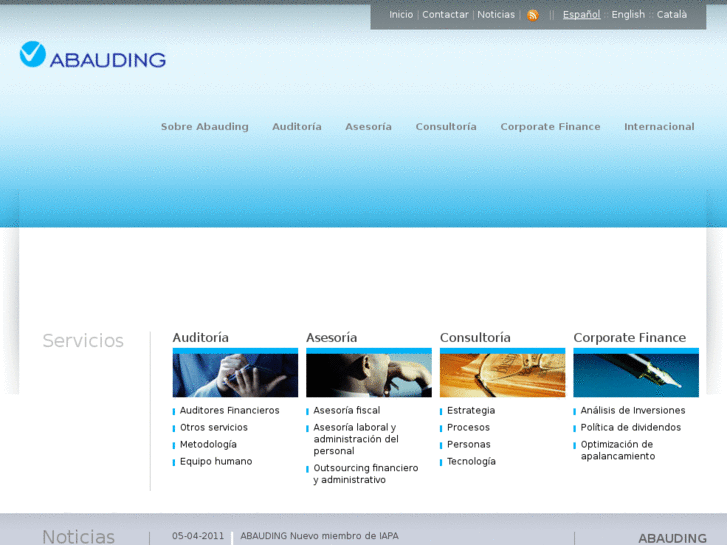Click the Consultoría services heading
This screenshot has width=727, height=545.
click(x=475, y=338)
